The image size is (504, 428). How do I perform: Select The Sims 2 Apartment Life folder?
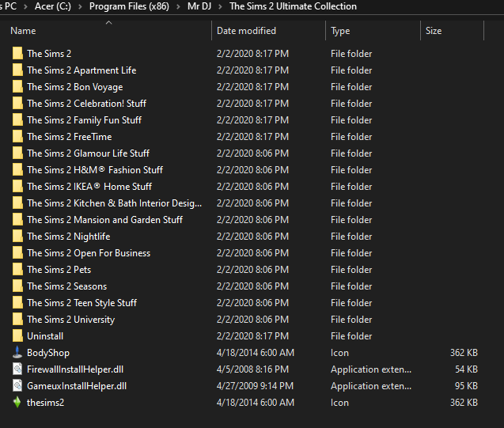point(81,70)
